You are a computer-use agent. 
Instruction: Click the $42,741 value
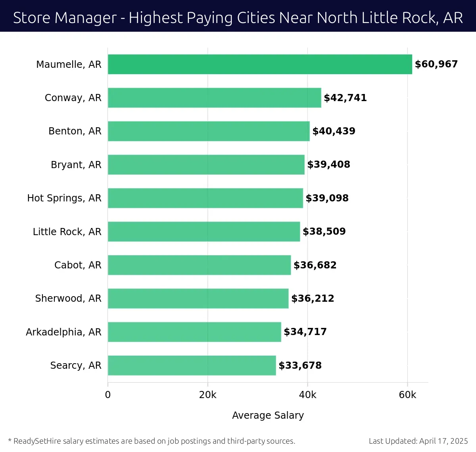point(345,98)
